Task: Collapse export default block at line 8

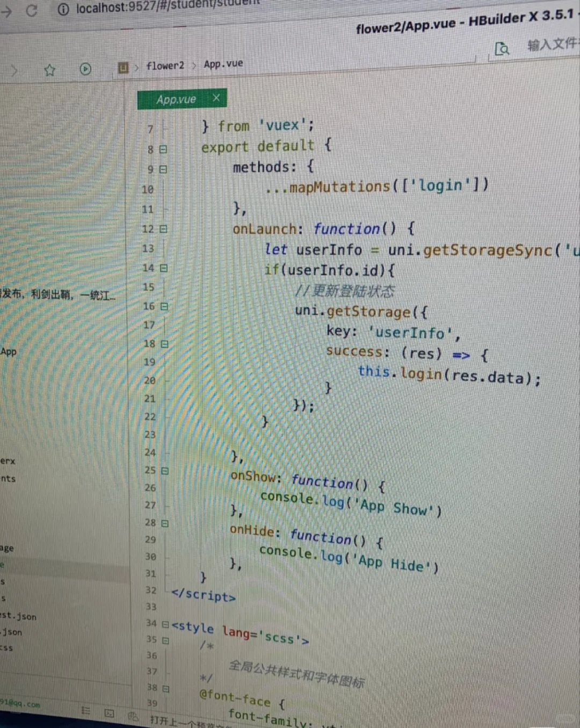Action: pos(163,149)
